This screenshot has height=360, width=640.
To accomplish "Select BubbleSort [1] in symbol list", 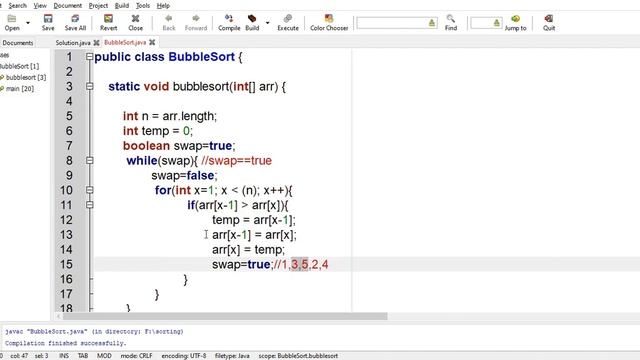I will click(x=20, y=66).
